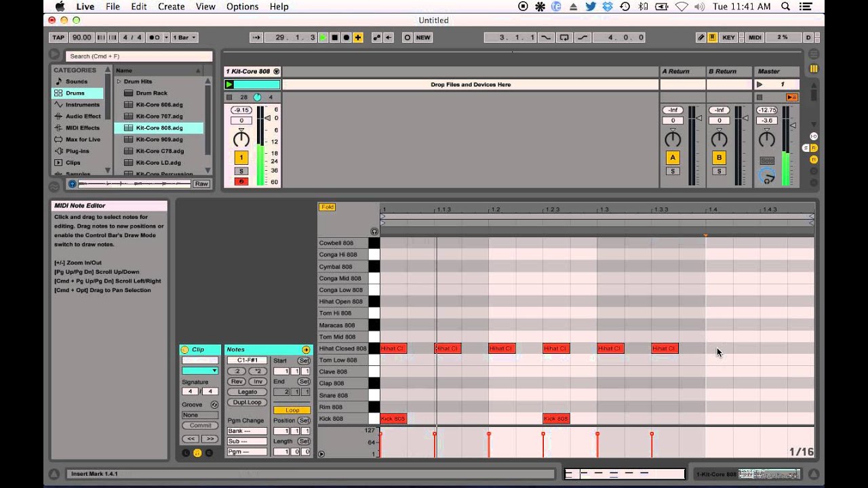
Task: Arm the Arrangement Record button
Action: coord(347,37)
